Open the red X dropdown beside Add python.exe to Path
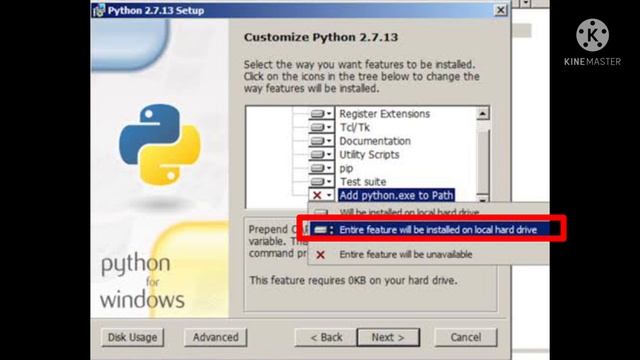 pyautogui.click(x=321, y=196)
